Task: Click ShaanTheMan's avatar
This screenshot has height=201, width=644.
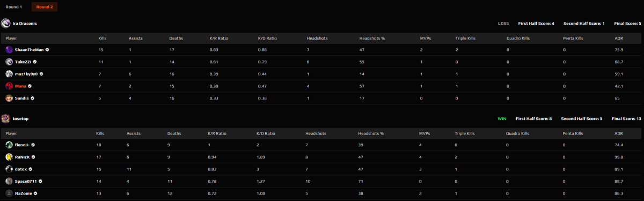Action: click(9, 49)
